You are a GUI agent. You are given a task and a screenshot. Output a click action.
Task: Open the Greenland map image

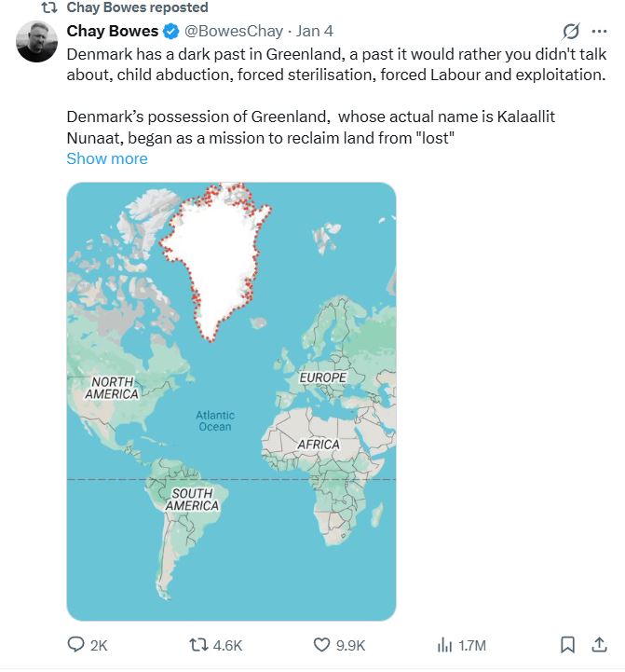pyautogui.click(x=231, y=401)
